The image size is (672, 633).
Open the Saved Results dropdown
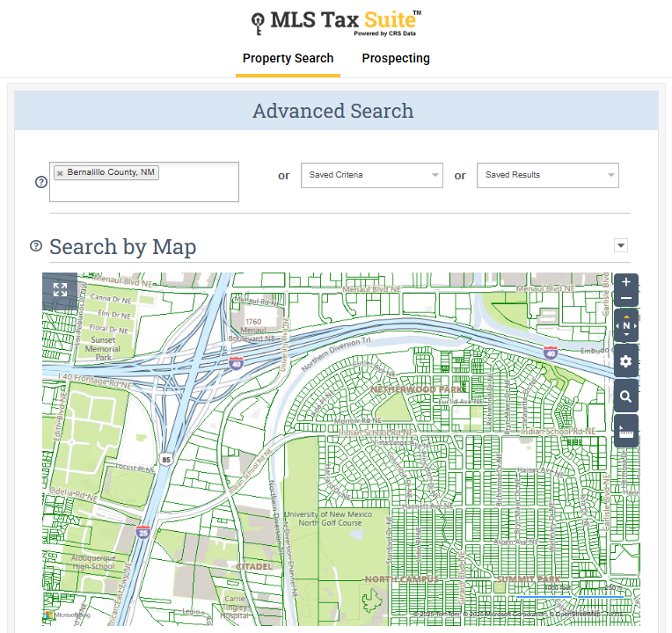click(x=547, y=175)
